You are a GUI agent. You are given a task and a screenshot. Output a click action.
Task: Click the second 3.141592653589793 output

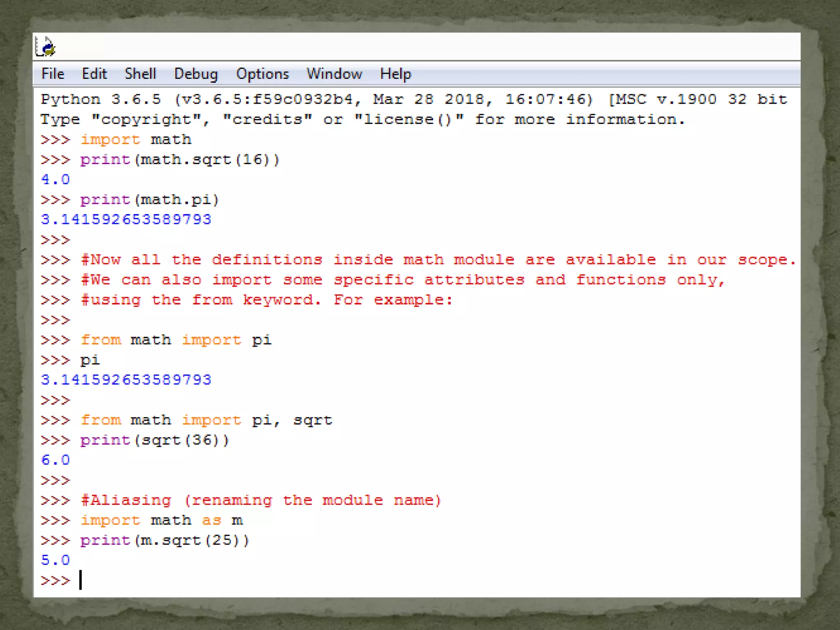click(x=126, y=380)
